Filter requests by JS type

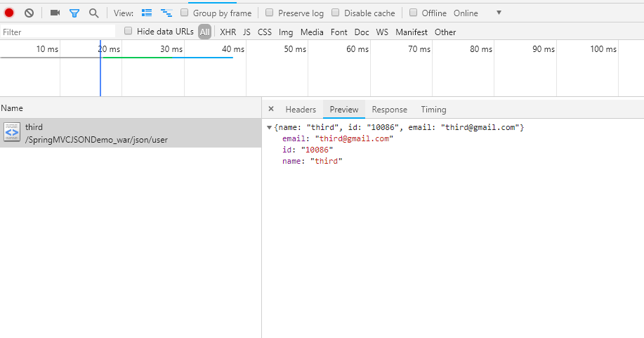[x=247, y=32]
